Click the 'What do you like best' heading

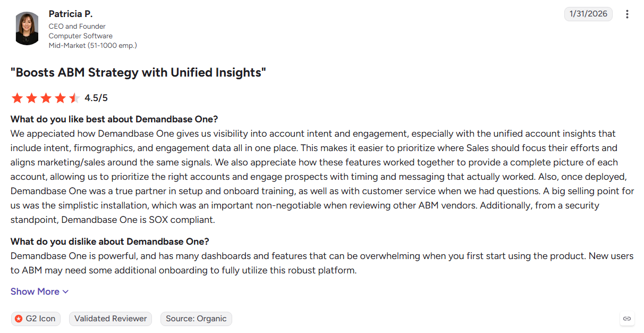114,119
